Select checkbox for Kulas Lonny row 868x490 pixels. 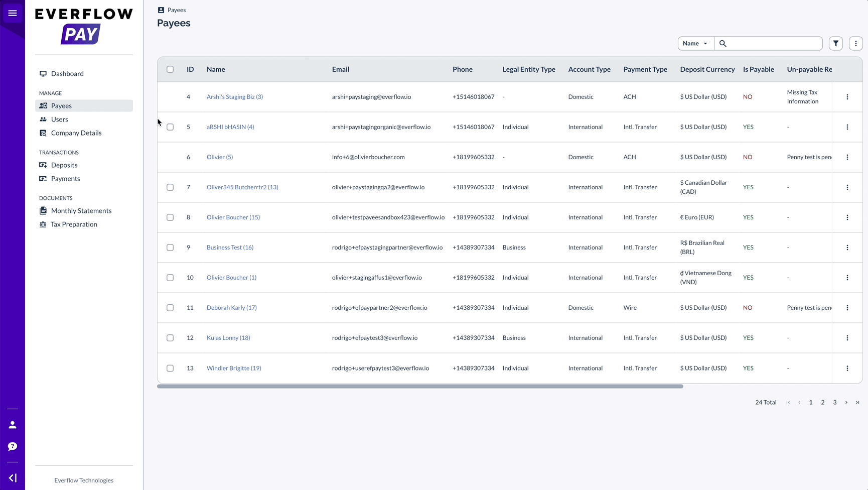point(170,338)
